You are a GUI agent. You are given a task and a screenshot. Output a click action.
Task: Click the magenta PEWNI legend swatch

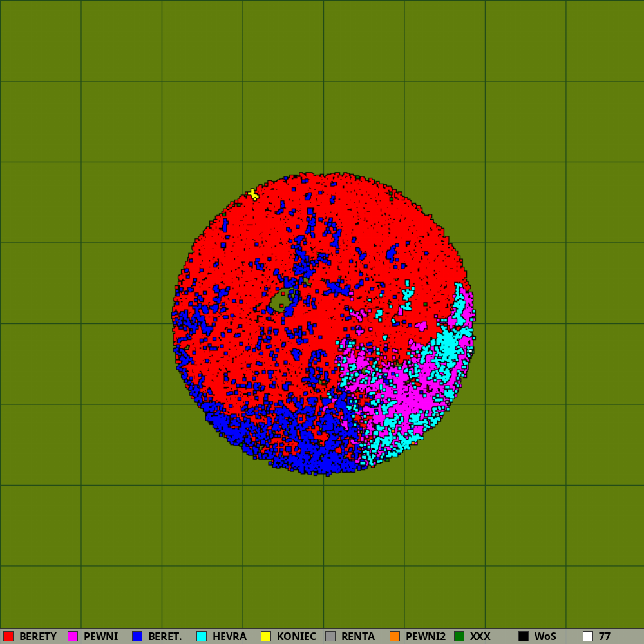point(73,636)
